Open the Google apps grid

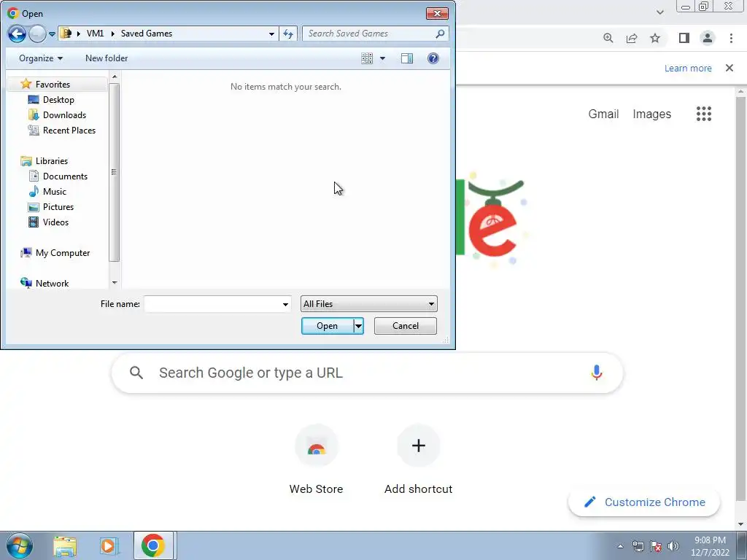point(704,114)
